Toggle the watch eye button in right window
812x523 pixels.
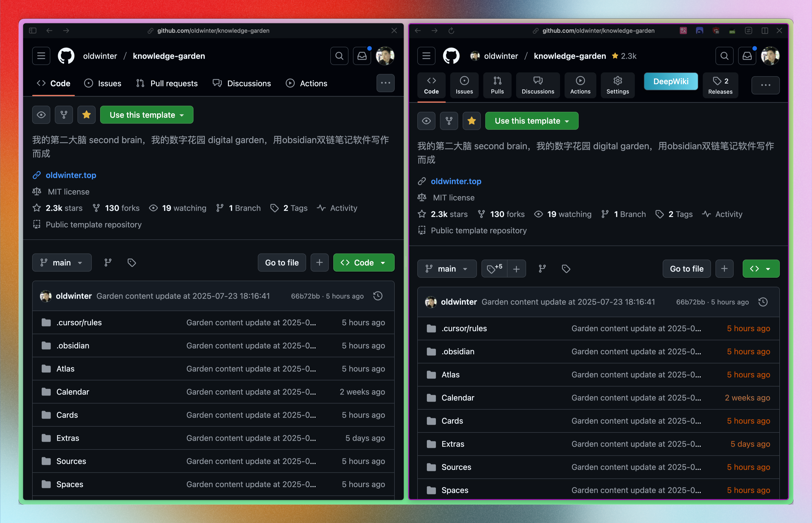pos(426,121)
